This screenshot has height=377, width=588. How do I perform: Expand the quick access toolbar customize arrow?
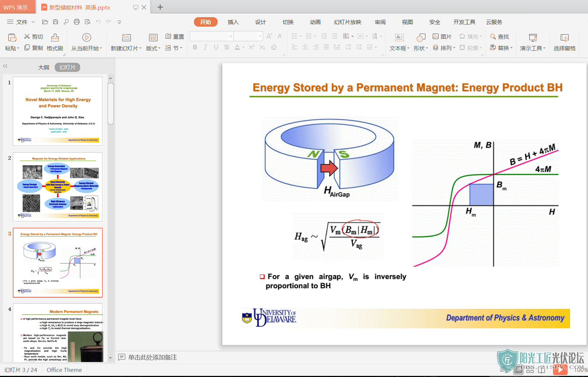pos(119,22)
